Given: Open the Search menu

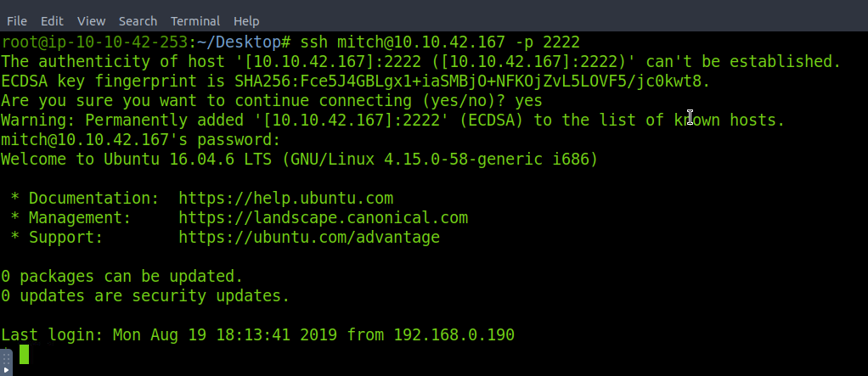Looking at the screenshot, I should pyautogui.click(x=138, y=20).
